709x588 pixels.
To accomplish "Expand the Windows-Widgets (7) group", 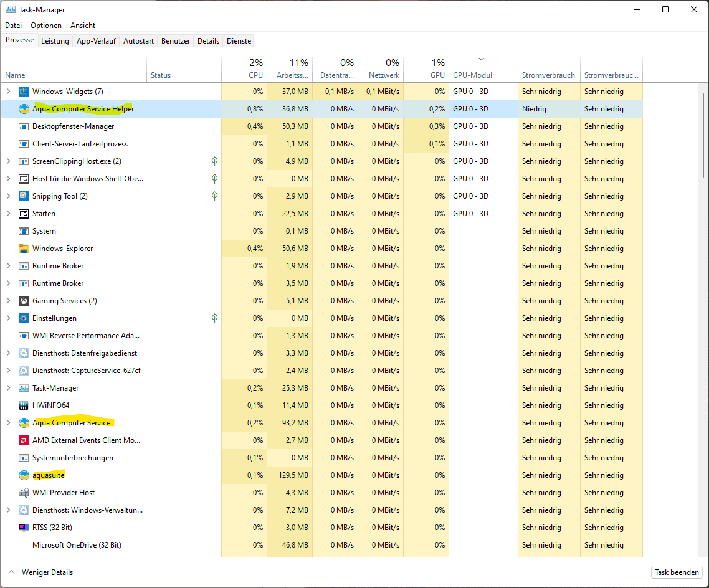I will point(9,92).
